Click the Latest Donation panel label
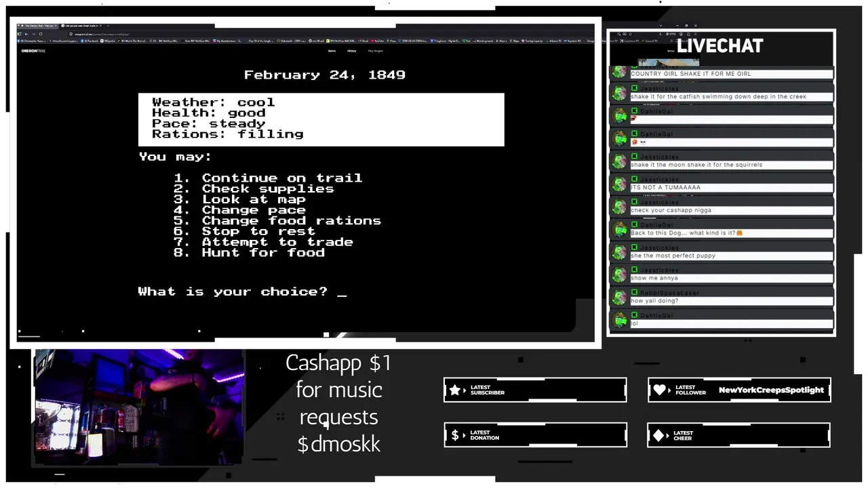Viewport: 868px width, 488px height. point(484,435)
